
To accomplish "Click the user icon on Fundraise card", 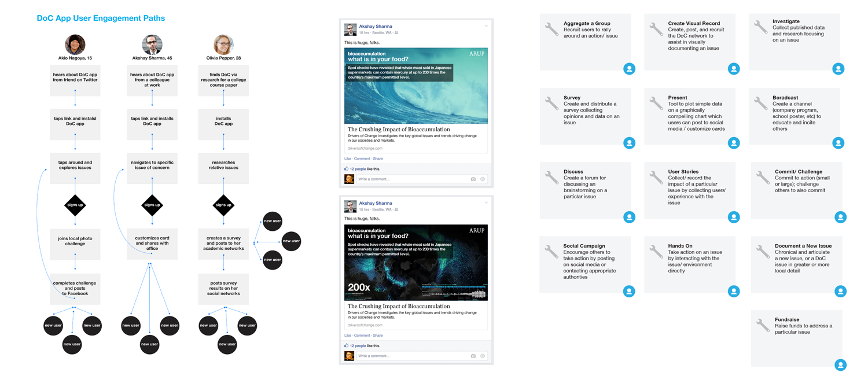I will (x=840, y=365).
